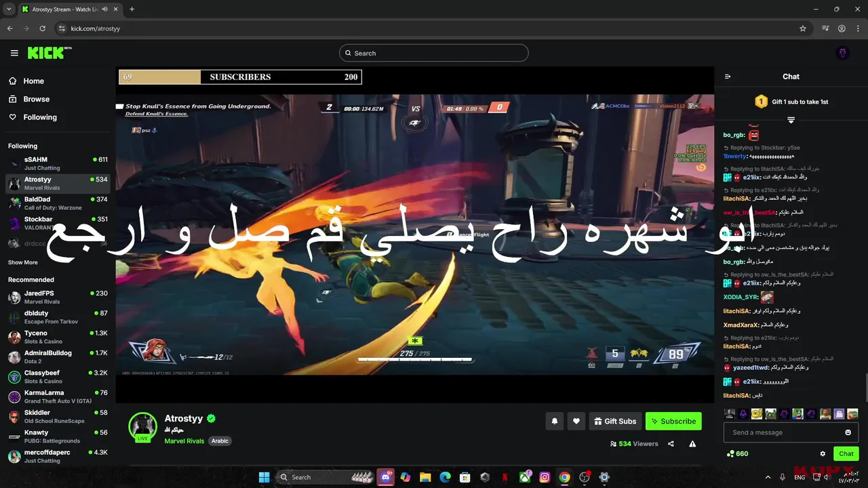Open the Chrome tab search dropdown
This screenshot has width=868, height=488.
(9, 9)
